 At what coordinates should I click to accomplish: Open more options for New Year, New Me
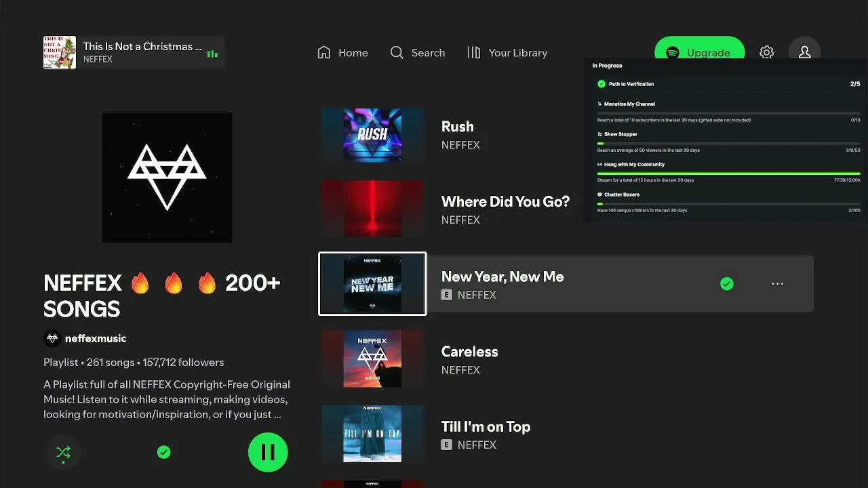pos(778,284)
